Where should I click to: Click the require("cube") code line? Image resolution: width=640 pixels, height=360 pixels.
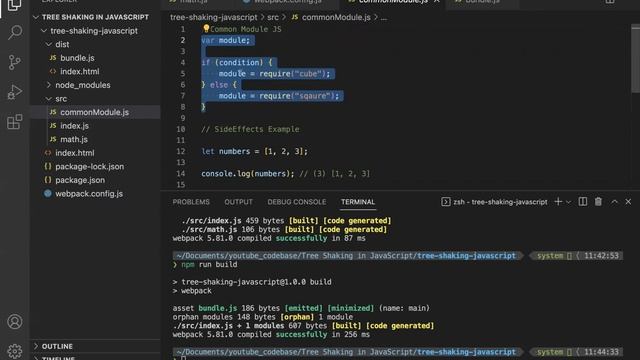tap(274, 73)
